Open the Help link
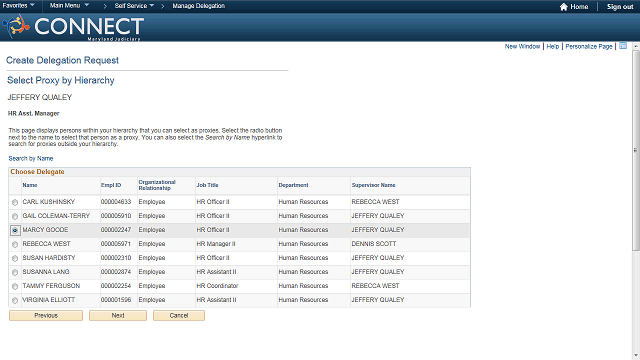Viewport: 640px width, 360px height. pyautogui.click(x=553, y=47)
